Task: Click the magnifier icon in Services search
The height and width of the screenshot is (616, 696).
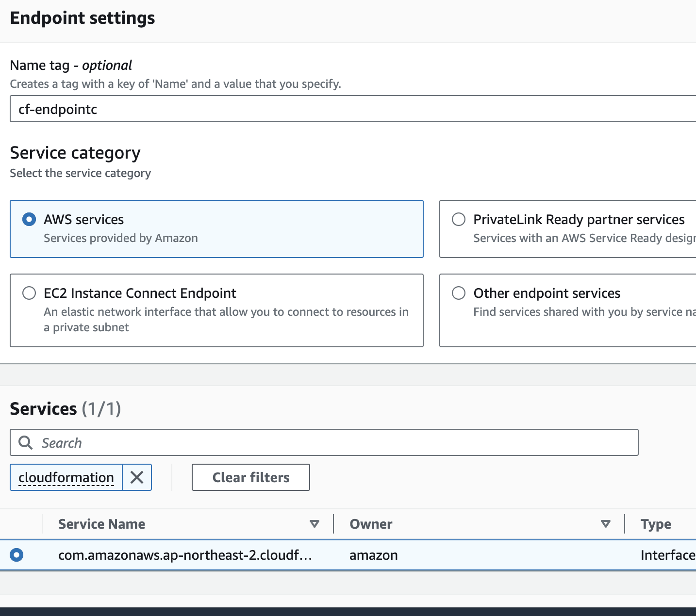Action: 25,442
